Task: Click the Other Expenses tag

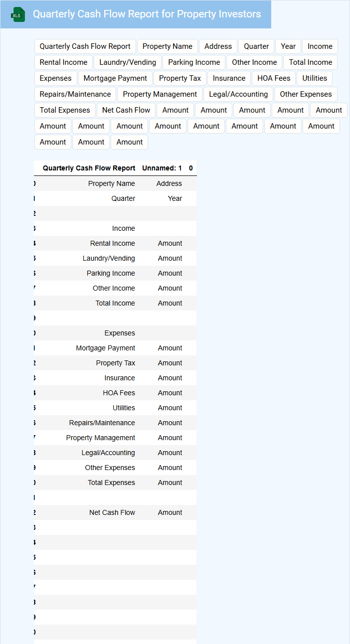Action: pos(306,94)
